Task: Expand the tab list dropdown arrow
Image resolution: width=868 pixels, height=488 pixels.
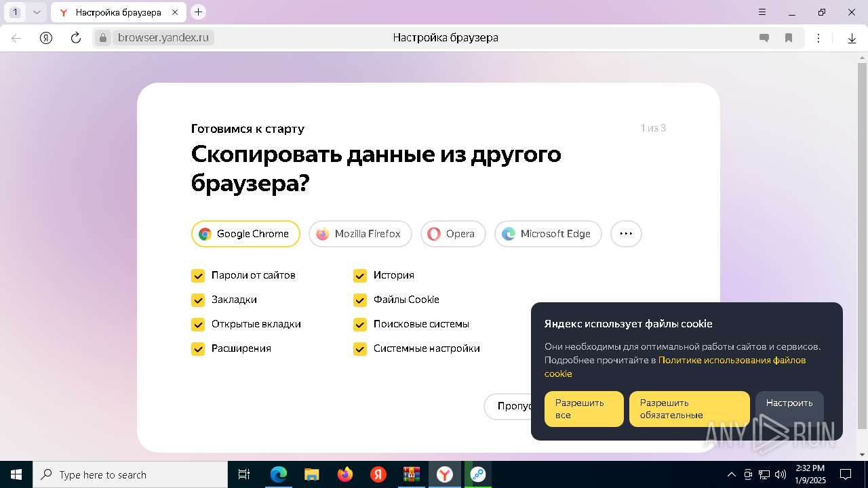Action: click(37, 12)
